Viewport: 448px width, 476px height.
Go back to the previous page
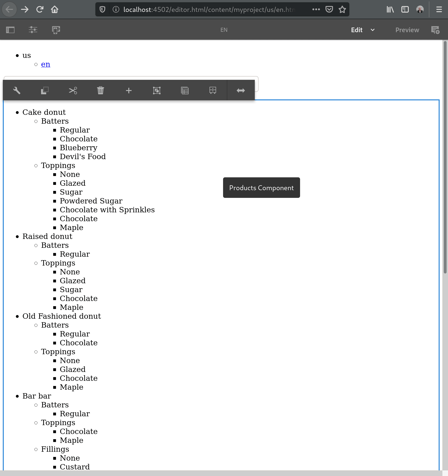click(9, 10)
